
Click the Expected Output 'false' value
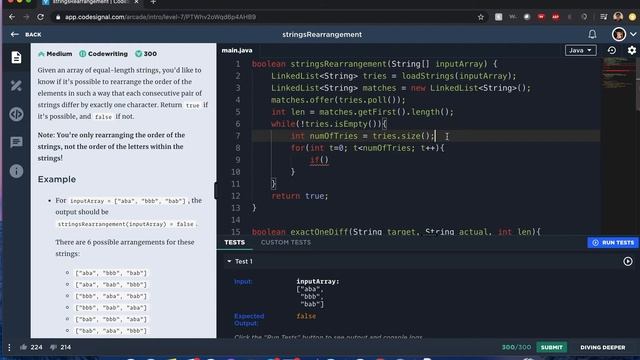306,316
